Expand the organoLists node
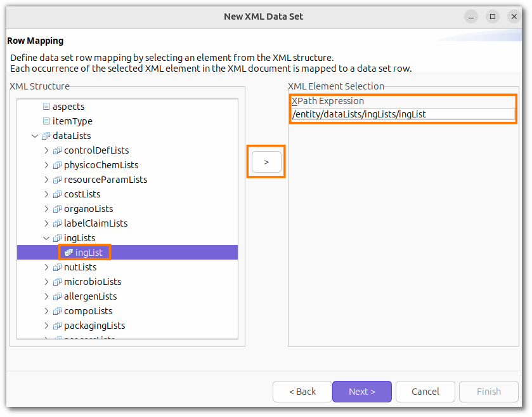 coord(46,209)
